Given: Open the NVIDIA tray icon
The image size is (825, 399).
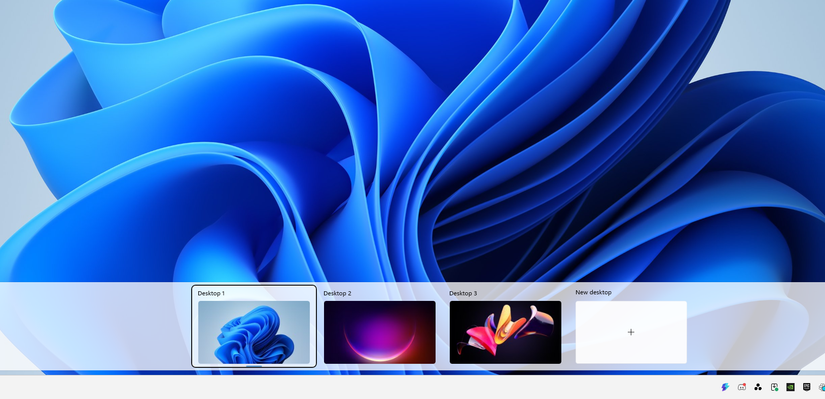Looking at the screenshot, I should tap(790, 387).
